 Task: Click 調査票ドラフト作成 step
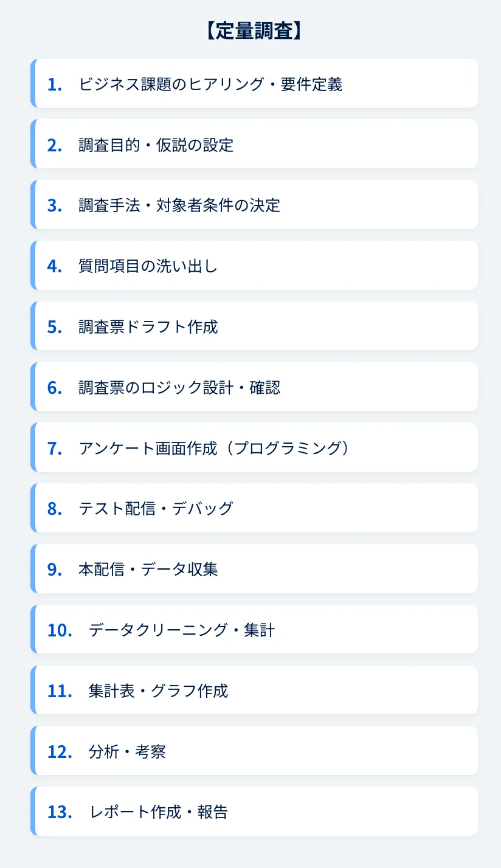coord(148,326)
